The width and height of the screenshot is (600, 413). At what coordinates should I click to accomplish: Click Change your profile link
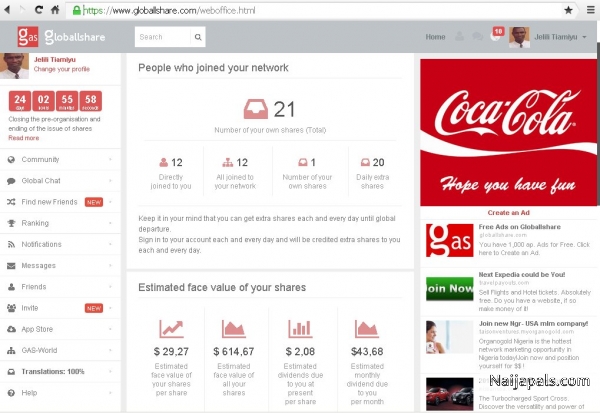coord(62,69)
